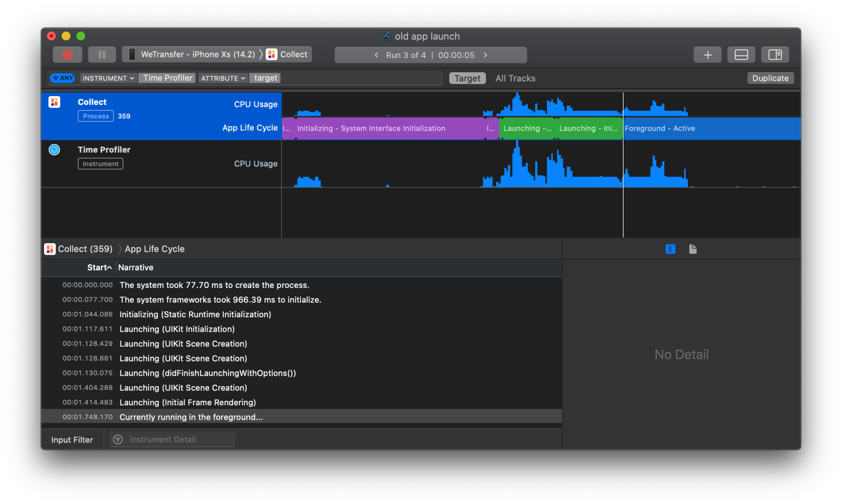Select short purple 'I...' segment at track start
The image size is (842, 504).
pyautogui.click(x=288, y=128)
